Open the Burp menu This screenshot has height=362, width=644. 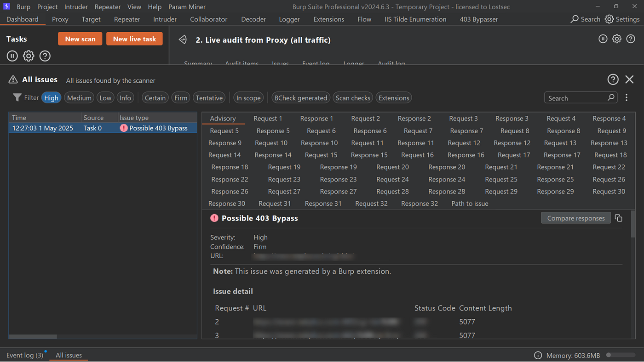[23, 7]
